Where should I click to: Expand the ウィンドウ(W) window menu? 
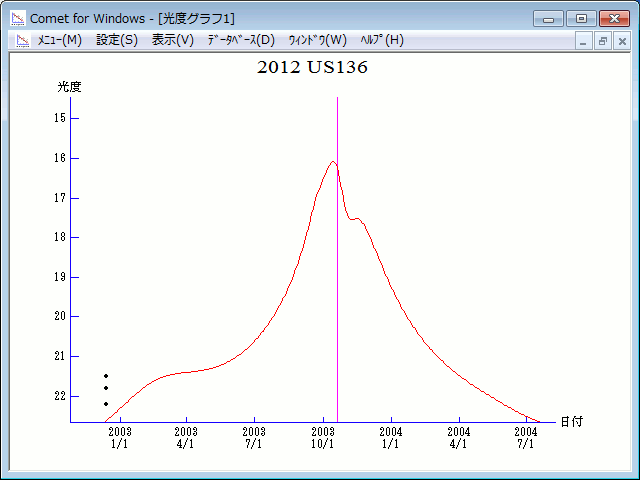[x=317, y=40]
